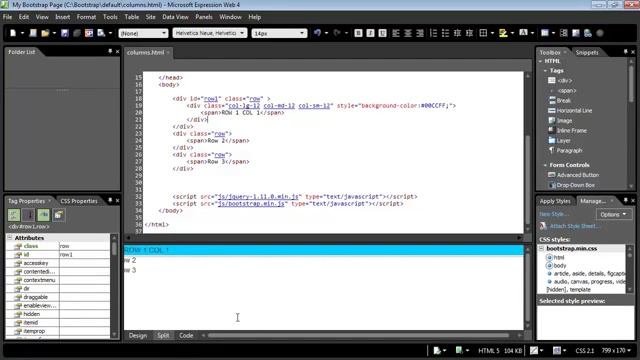
Task: Center align text
Action: click(x=408, y=33)
